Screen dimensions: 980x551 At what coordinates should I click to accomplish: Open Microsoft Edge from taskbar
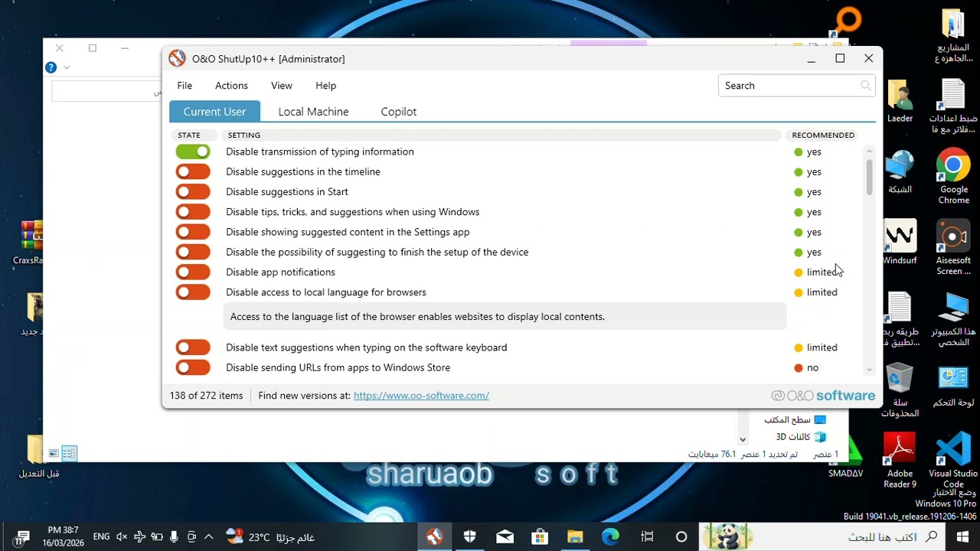coord(610,536)
